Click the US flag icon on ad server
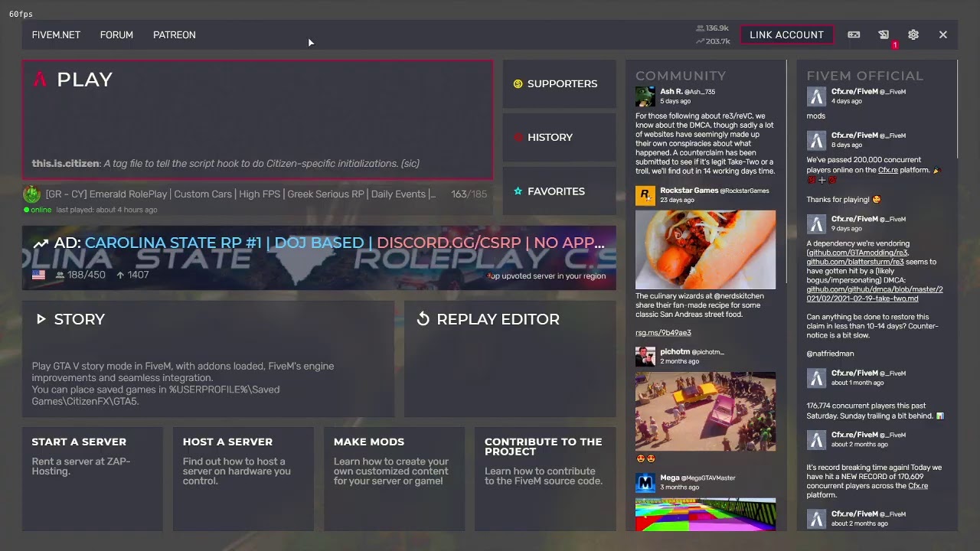The height and width of the screenshot is (551, 980). (38, 275)
